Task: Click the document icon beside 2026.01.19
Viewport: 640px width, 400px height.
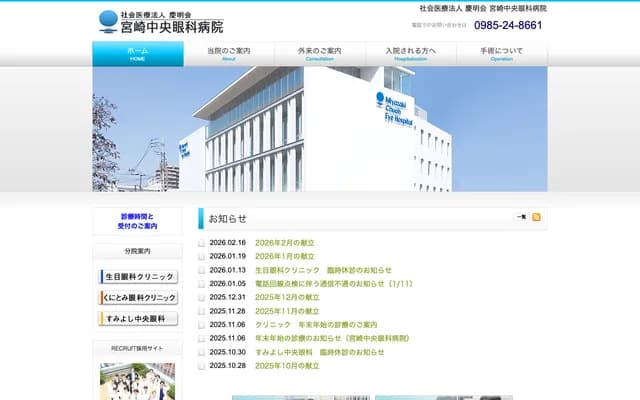Action: [x=201, y=257]
